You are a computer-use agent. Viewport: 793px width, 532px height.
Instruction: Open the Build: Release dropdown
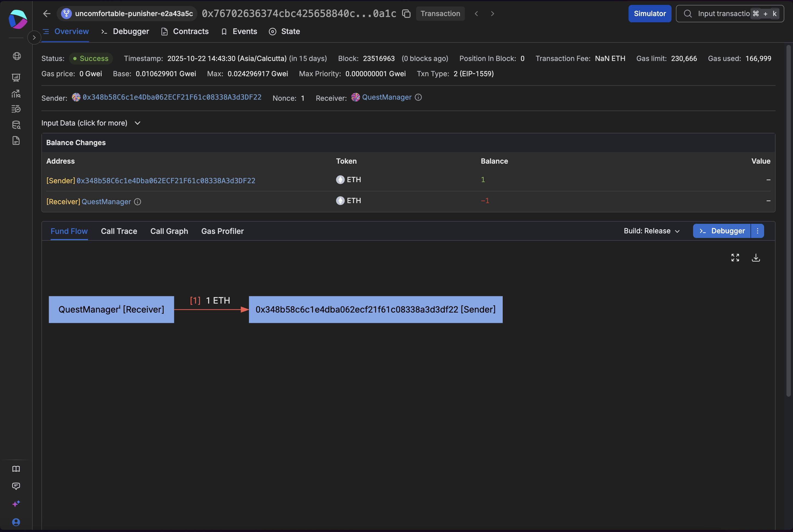coord(651,231)
